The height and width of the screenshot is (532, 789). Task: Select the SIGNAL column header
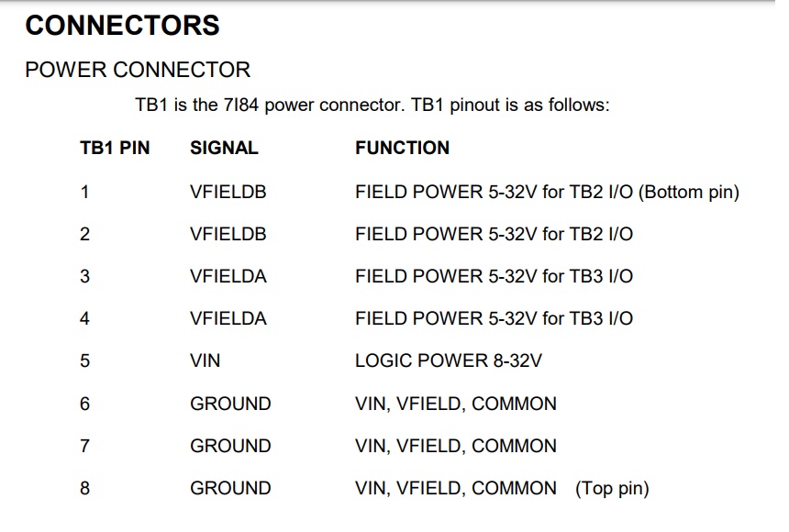click(x=224, y=148)
